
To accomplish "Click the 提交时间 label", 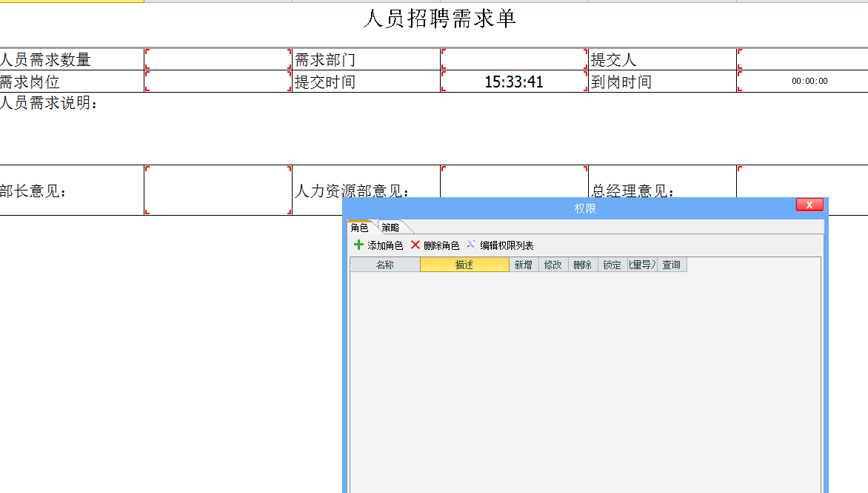I will point(326,82).
